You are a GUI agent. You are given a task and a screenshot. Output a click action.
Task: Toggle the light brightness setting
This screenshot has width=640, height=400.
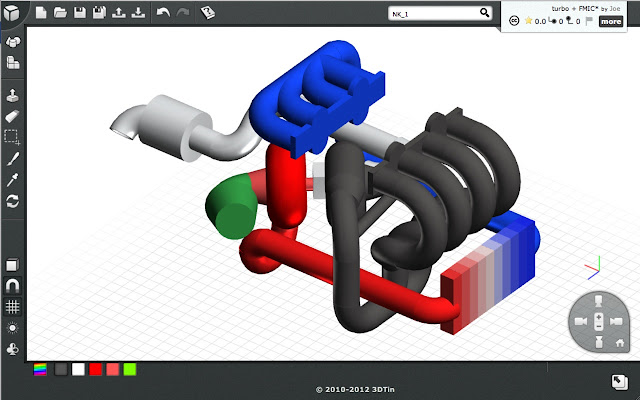[13, 328]
